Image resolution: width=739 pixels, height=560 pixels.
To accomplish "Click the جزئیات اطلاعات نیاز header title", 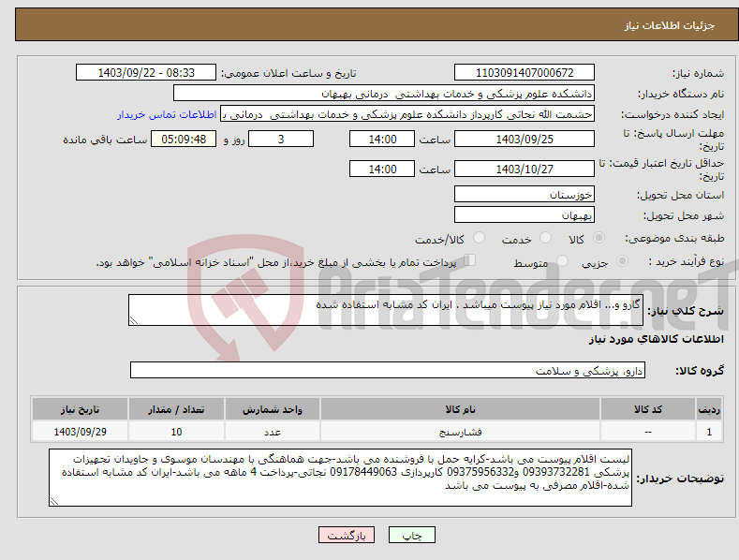I will click(670, 25).
